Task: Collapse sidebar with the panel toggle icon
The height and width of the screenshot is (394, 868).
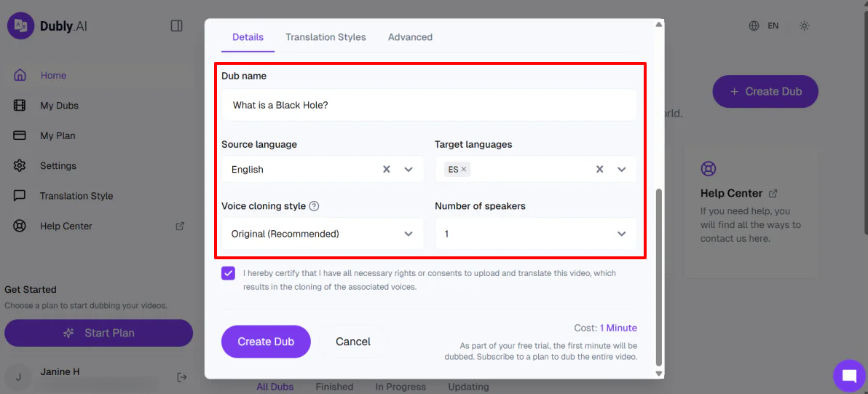Action: tap(177, 26)
